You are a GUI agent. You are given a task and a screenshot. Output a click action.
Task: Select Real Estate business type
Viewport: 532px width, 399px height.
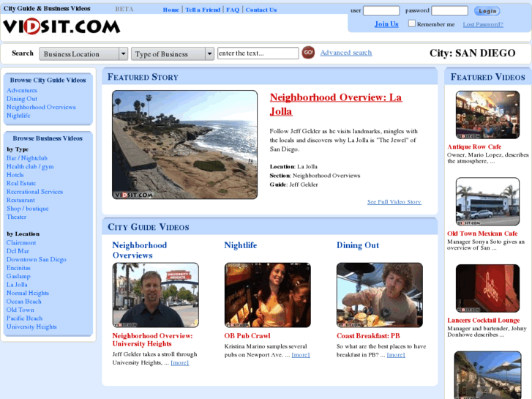(x=21, y=183)
